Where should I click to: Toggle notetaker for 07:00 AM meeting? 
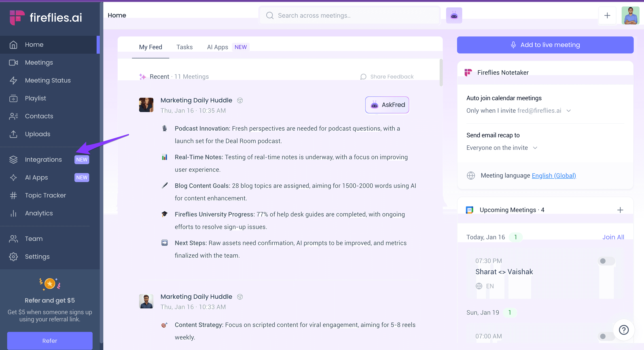tap(606, 336)
